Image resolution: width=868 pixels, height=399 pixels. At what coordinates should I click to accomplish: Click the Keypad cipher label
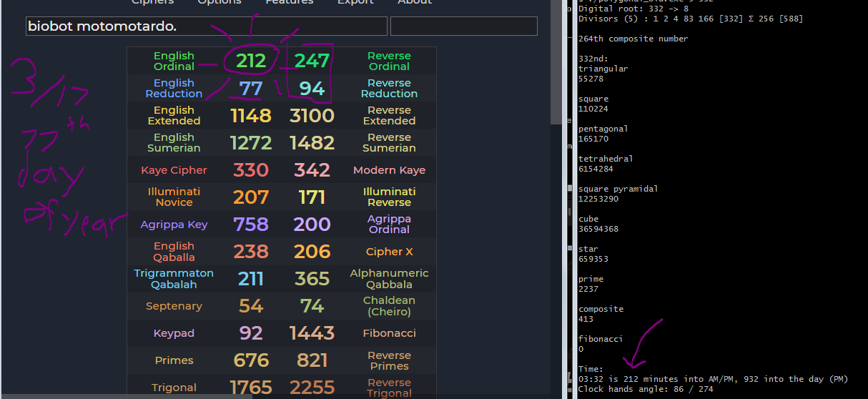coord(174,333)
